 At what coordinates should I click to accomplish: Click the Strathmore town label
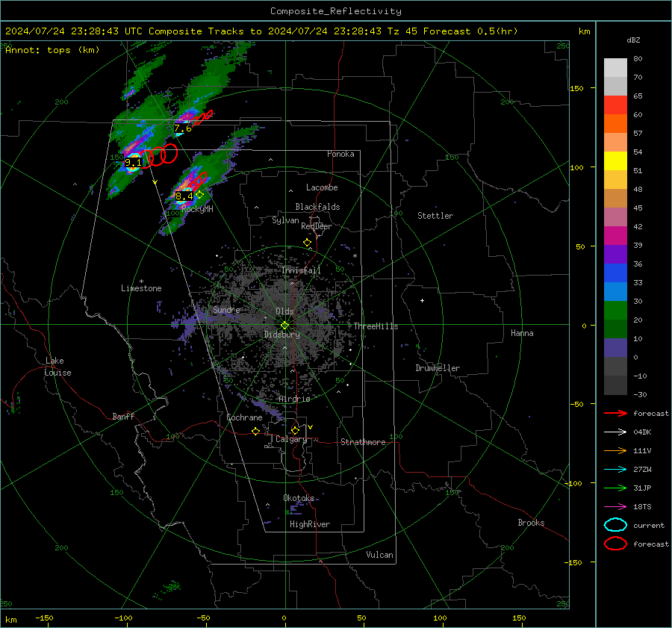(364, 442)
